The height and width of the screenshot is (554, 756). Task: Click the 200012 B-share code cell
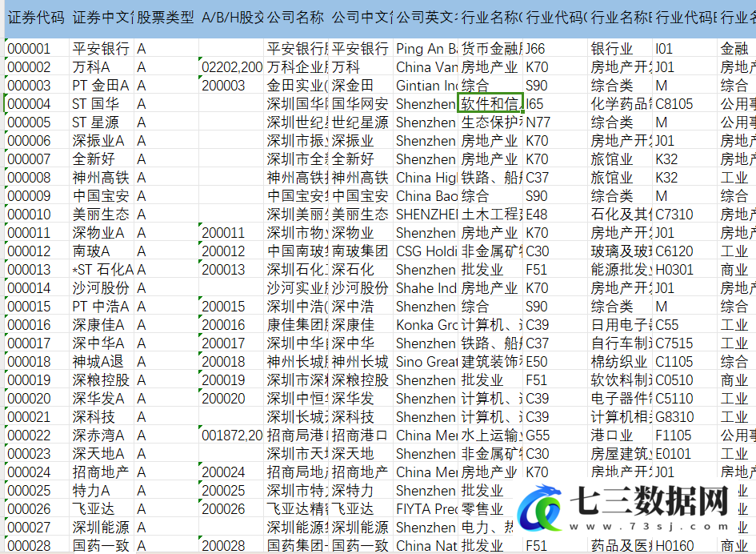point(231,251)
